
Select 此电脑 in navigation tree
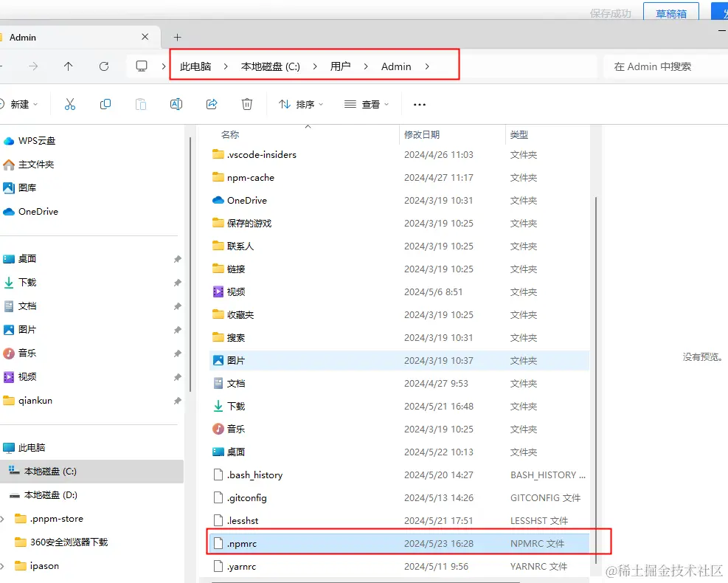tap(24, 448)
